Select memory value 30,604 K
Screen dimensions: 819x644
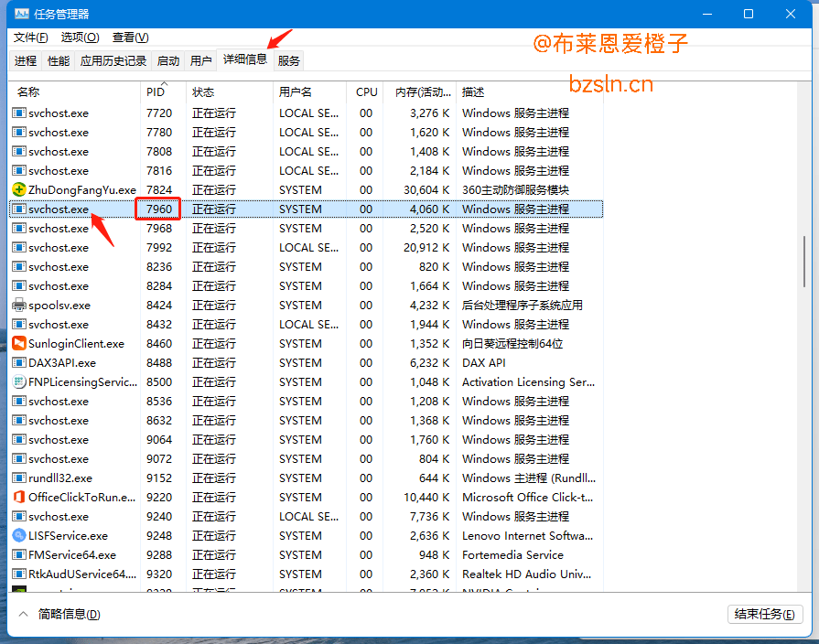pyautogui.click(x=426, y=189)
